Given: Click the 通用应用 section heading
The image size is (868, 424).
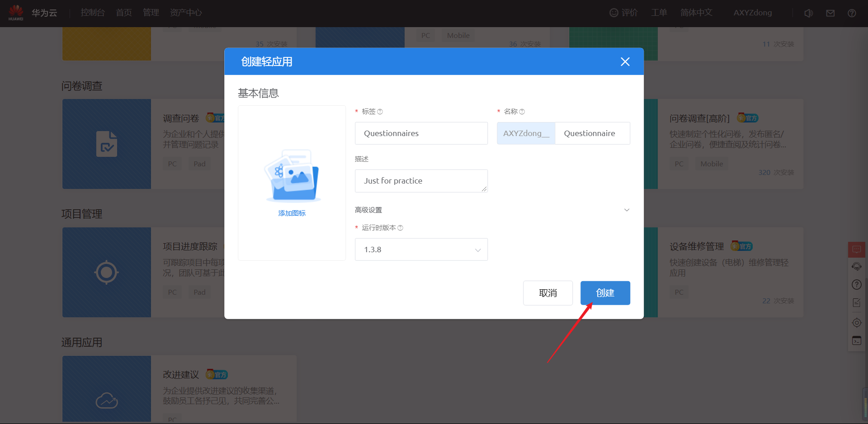Looking at the screenshot, I should coord(82,342).
